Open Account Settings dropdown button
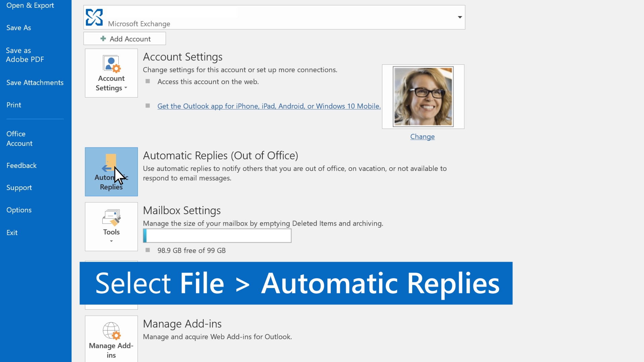The width and height of the screenshot is (644, 362). tap(111, 73)
